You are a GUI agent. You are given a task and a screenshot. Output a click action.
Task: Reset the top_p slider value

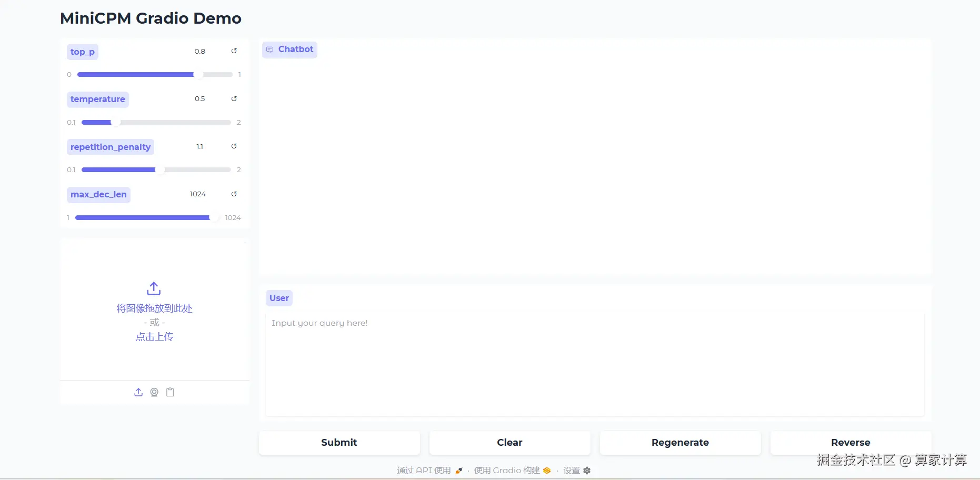click(234, 51)
